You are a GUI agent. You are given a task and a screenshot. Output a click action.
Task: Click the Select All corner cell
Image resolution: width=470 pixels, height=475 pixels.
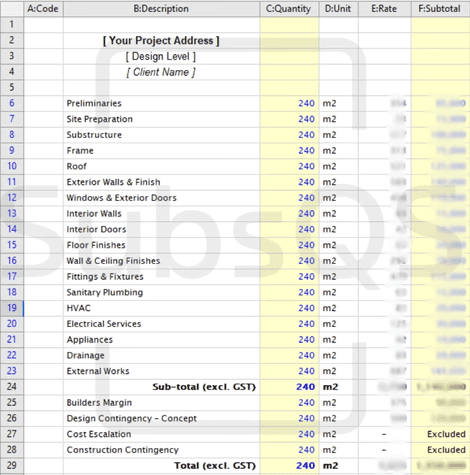point(12,9)
